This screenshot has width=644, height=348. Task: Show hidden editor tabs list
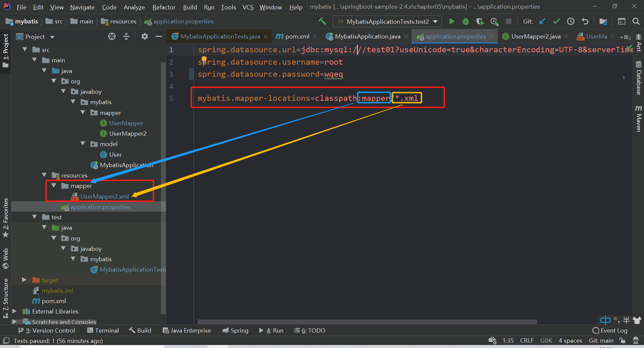coord(626,37)
